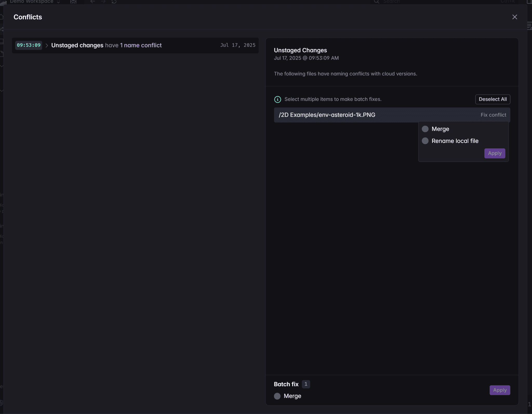532x414 pixels.
Task: Close the Conflicts dialog
Action: [x=514, y=17]
